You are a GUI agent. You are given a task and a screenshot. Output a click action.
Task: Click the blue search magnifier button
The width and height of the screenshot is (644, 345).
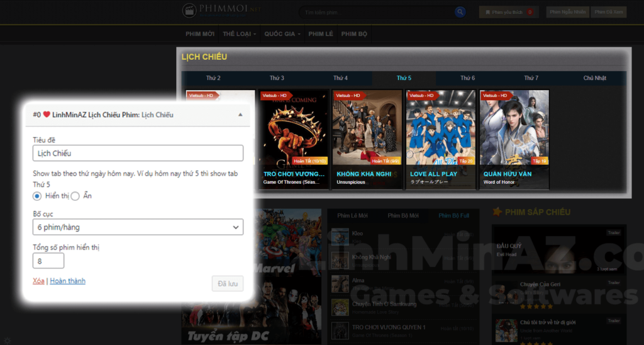click(460, 12)
